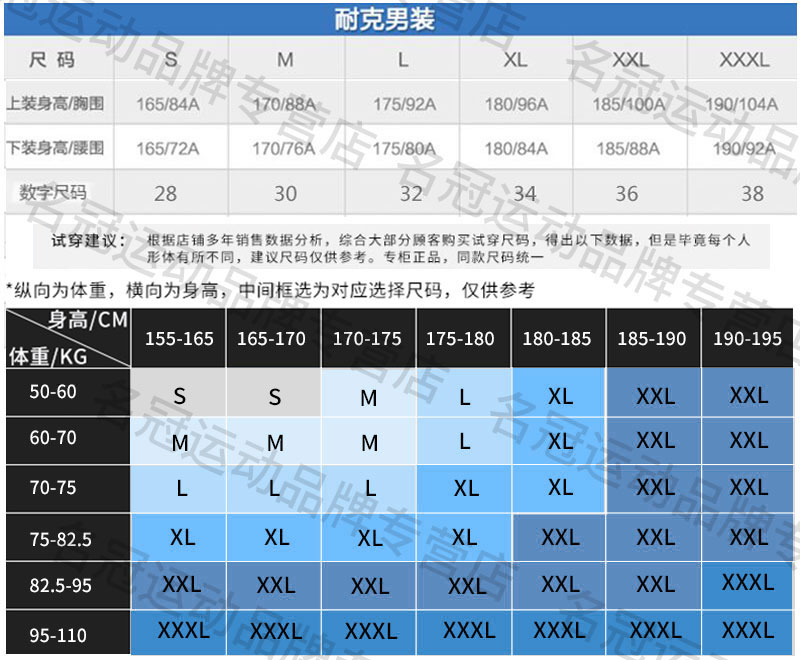This screenshot has width=800, height=660.
Task: Select S cell for 50-60 kg, 155-165 cm
Action: coord(179,393)
